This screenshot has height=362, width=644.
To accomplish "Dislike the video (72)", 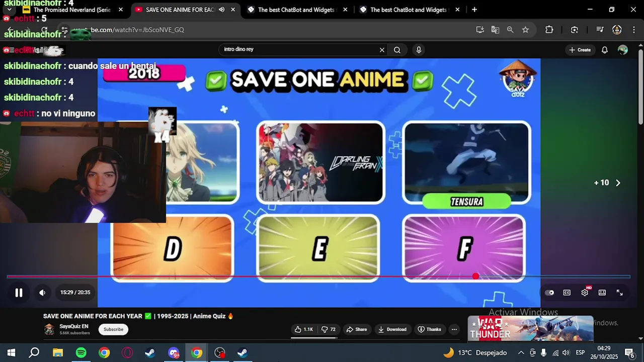I will click(x=329, y=329).
